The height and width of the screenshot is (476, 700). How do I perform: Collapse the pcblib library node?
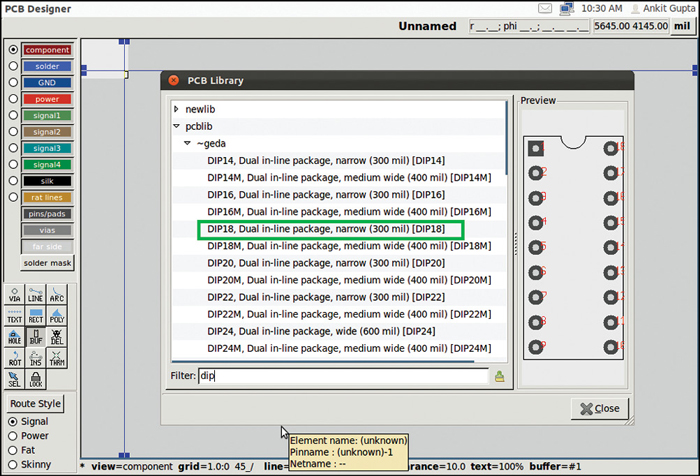[x=176, y=127]
